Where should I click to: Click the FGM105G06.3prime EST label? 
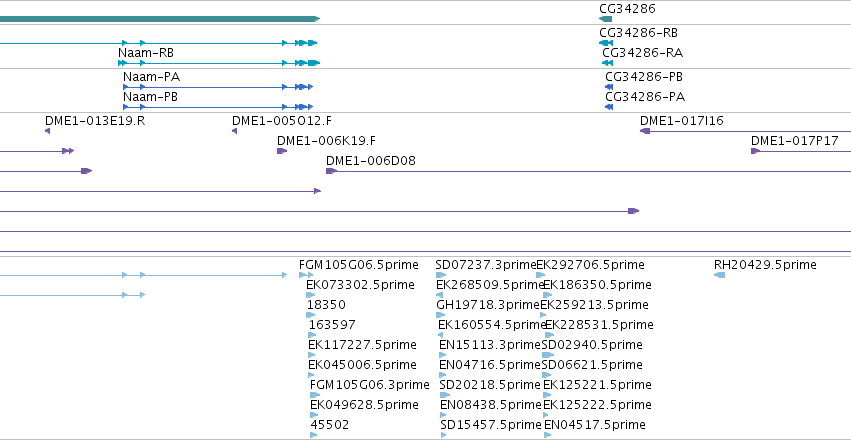[370, 385]
